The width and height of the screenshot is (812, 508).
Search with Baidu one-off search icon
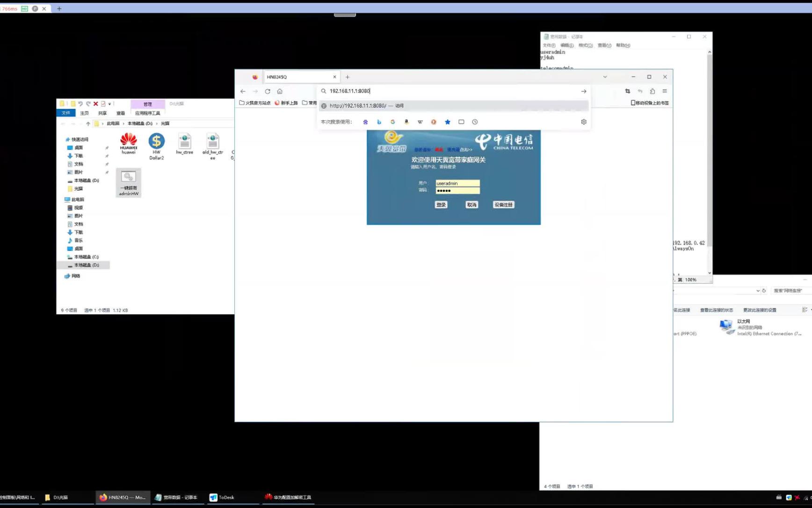click(365, 122)
